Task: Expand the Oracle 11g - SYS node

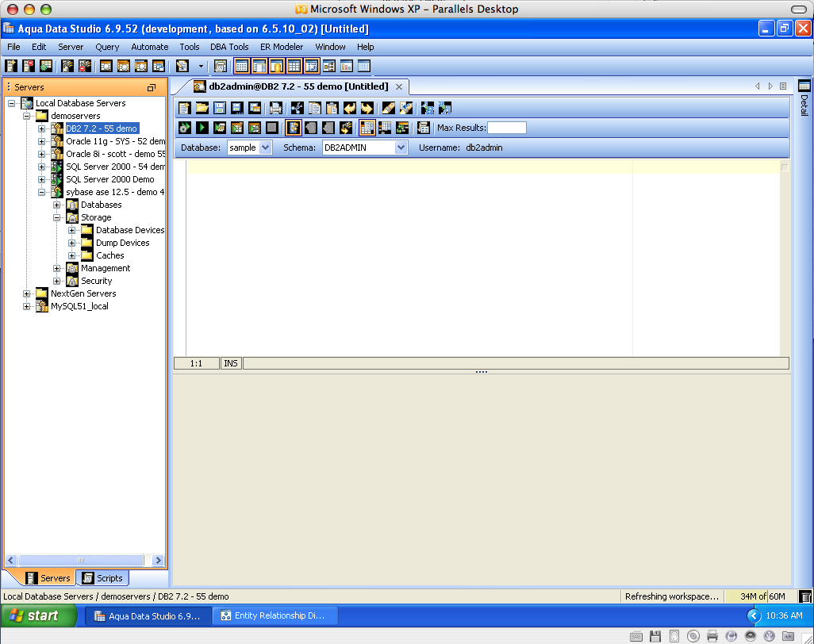Action: click(41, 141)
